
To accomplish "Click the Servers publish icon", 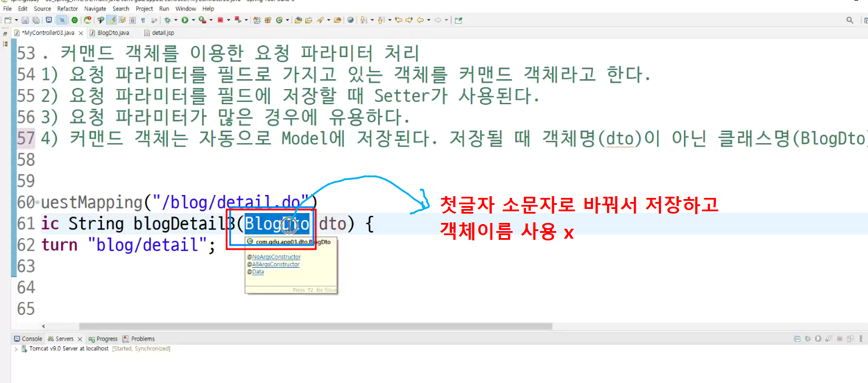I will pos(850,339).
